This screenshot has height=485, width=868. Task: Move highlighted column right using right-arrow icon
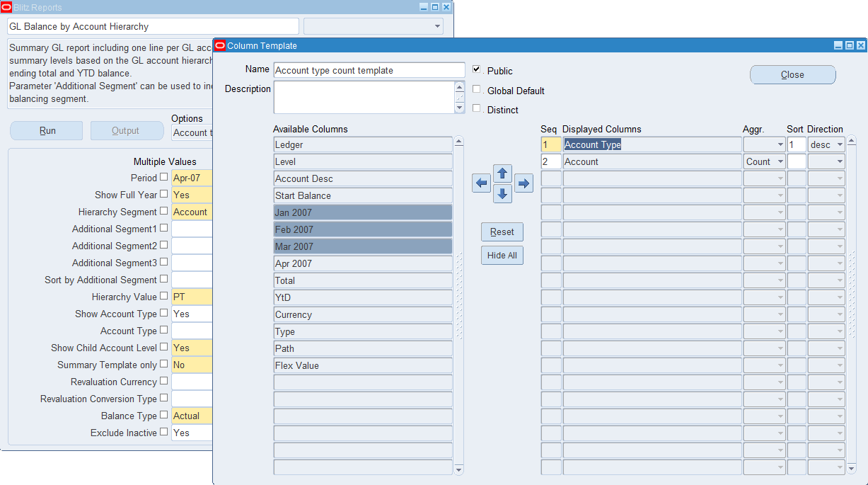coord(523,183)
